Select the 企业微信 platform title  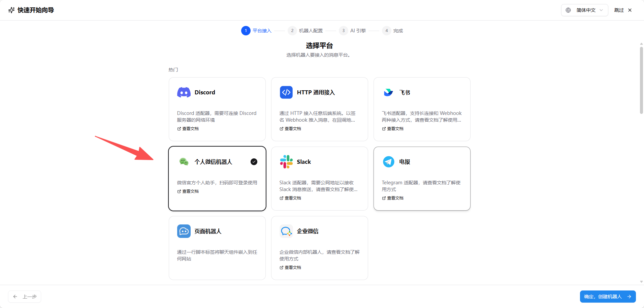308,231
